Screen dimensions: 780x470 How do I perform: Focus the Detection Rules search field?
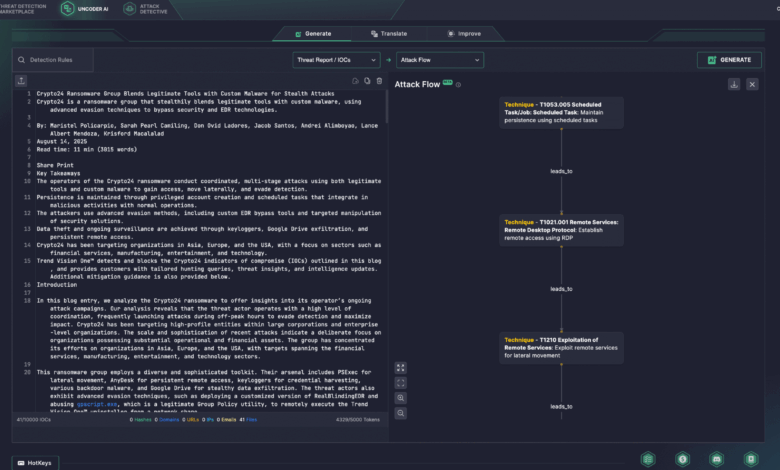point(53,60)
